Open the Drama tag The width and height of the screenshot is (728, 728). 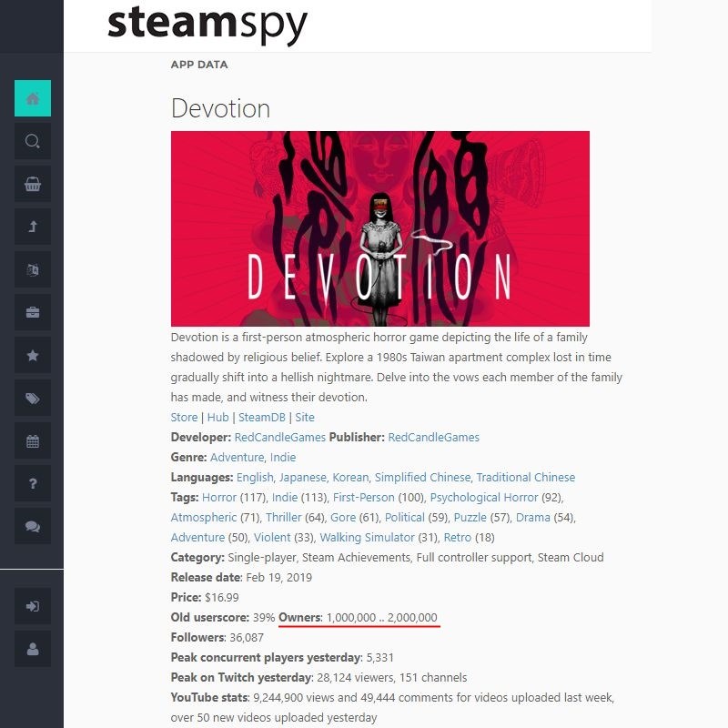pos(533,517)
